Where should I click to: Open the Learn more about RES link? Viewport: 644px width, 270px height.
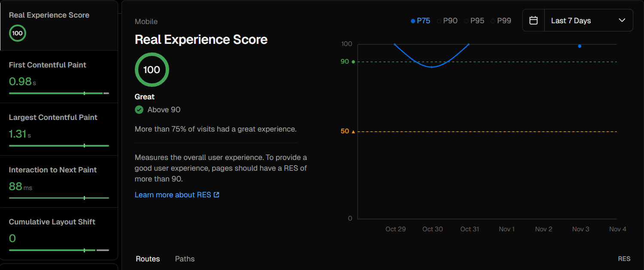tap(173, 195)
